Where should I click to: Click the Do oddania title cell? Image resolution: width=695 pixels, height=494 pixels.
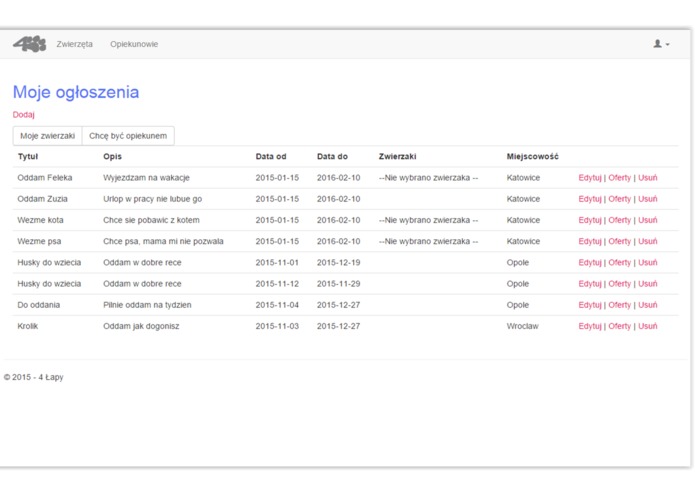click(39, 305)
